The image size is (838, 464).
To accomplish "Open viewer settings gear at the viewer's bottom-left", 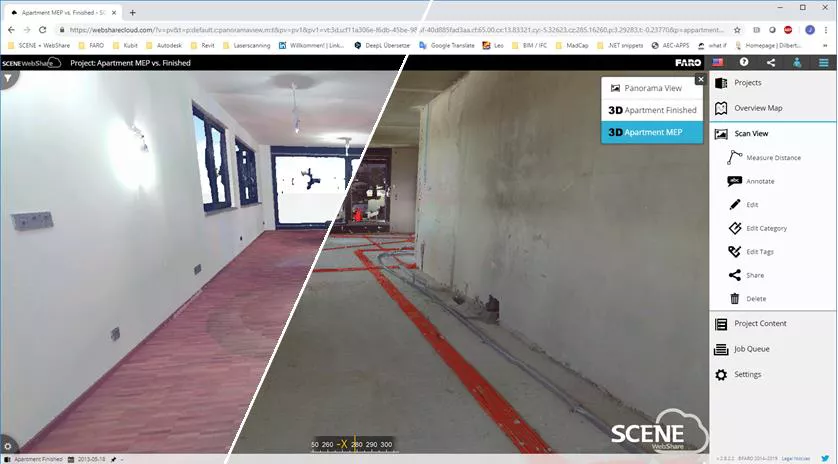I will (7, 445).
